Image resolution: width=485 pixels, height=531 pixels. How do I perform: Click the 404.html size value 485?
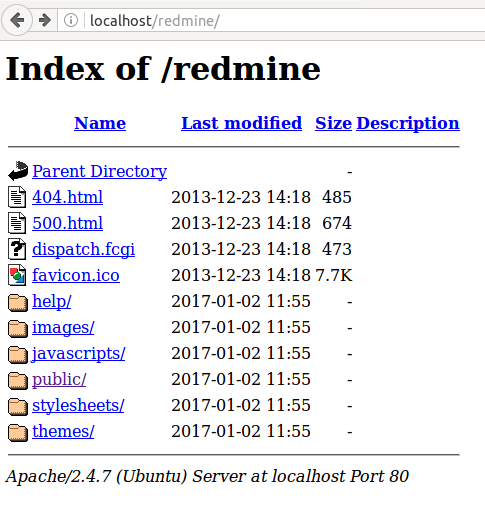coord(337,197)
